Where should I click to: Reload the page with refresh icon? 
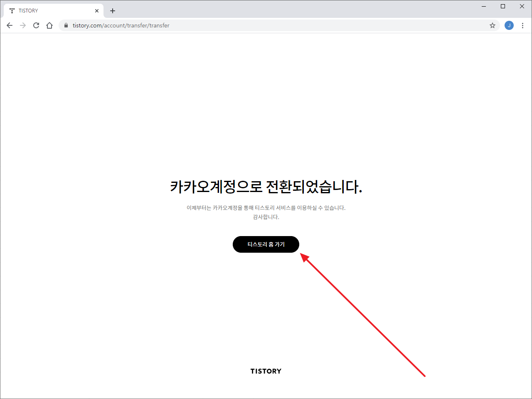(x=36, y=25)
